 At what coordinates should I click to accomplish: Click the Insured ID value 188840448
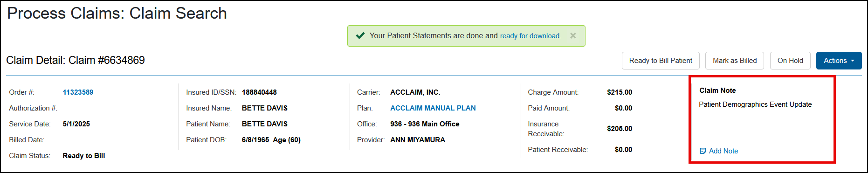click(259, 92)
